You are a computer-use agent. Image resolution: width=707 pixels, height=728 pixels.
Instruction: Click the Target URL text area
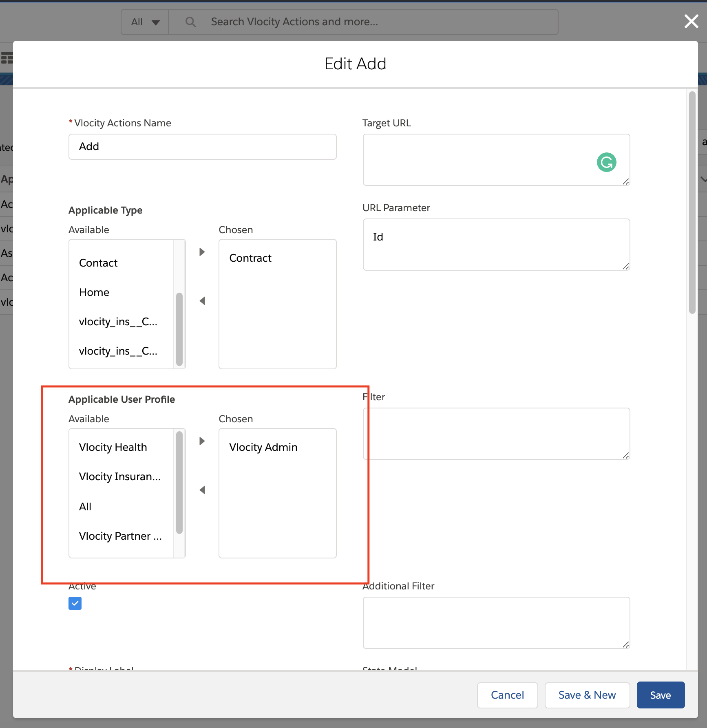(496, 160)
